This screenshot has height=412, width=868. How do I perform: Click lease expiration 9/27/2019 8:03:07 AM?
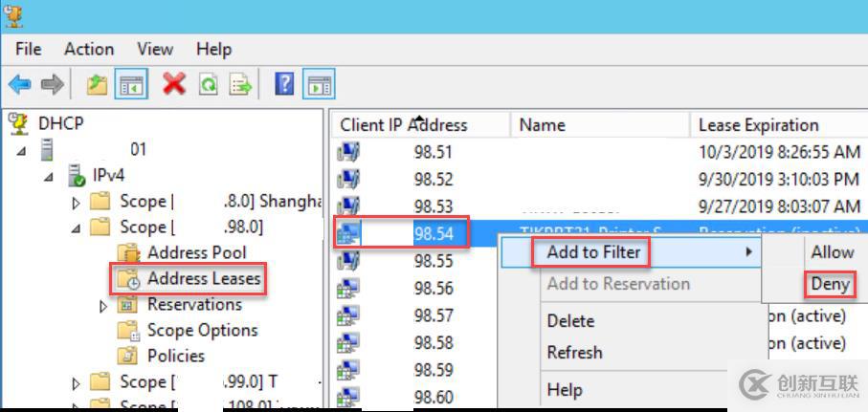779,206
